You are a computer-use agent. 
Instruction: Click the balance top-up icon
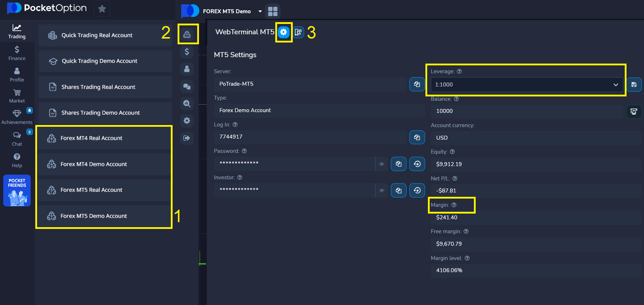[634, 111]
